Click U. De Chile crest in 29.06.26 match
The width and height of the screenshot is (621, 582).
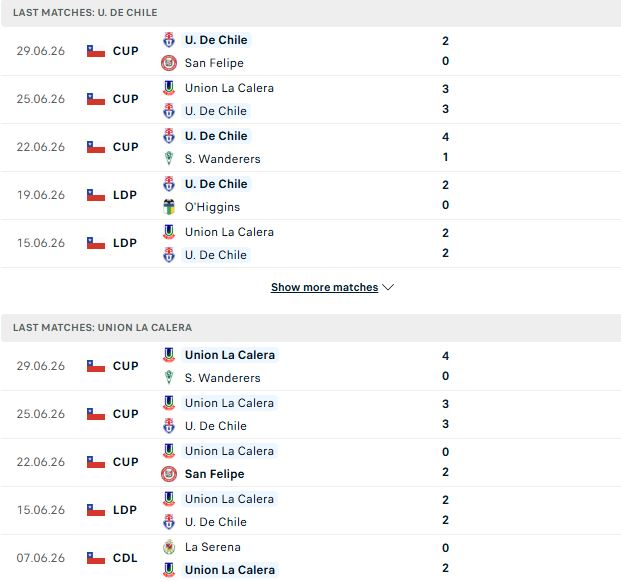pyautogui.click(x=169, y=40)
